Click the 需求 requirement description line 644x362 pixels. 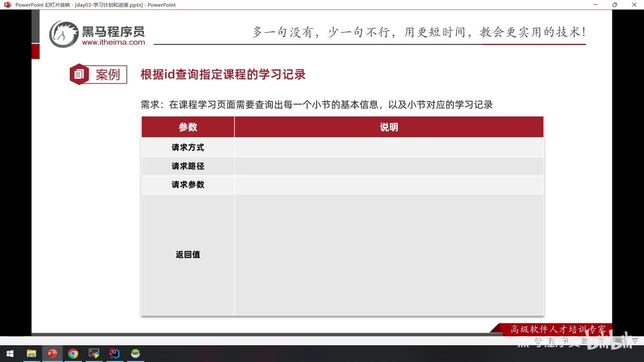pyautogui.click(x=316, y=105)
